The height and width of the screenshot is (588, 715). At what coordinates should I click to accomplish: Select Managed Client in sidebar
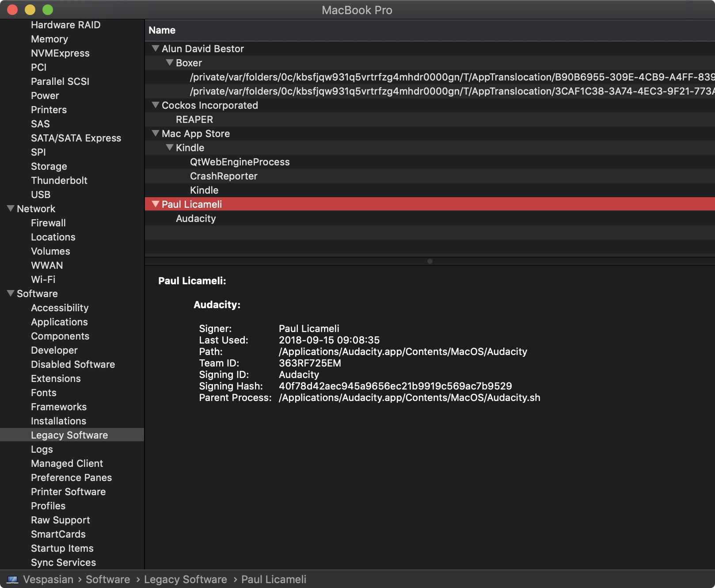pos(67,463)
